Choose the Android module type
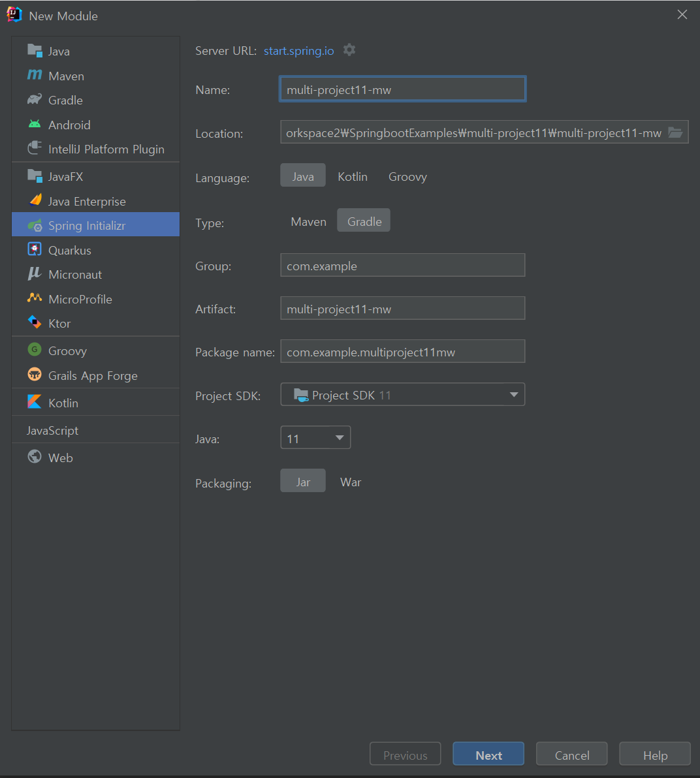 (x=69, y=124)
